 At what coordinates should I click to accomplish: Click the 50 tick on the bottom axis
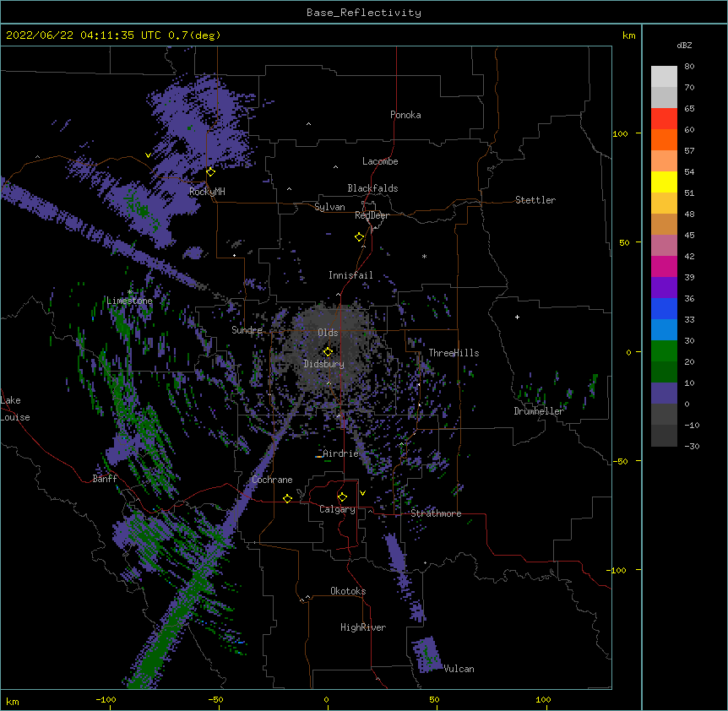coord(434,699)
